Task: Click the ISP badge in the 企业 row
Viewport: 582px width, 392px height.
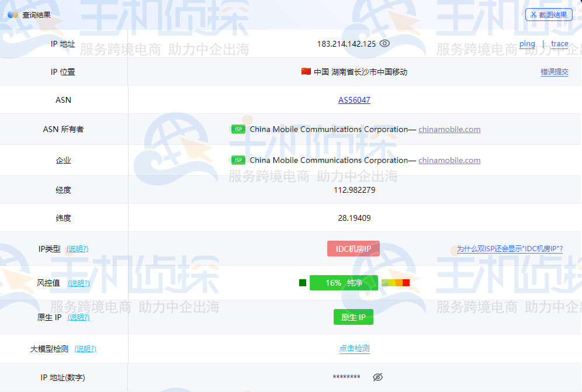Action: pyautogui.click(x=238, y=160)
